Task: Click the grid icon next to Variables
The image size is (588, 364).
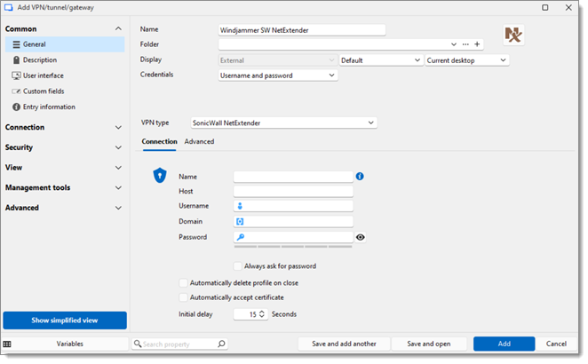Action: tap(7, 344)
